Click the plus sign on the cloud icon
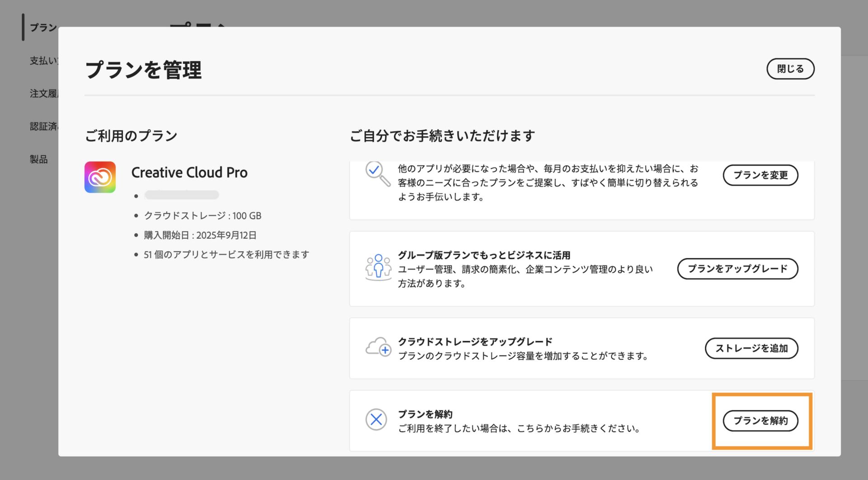 click(385, 351)
